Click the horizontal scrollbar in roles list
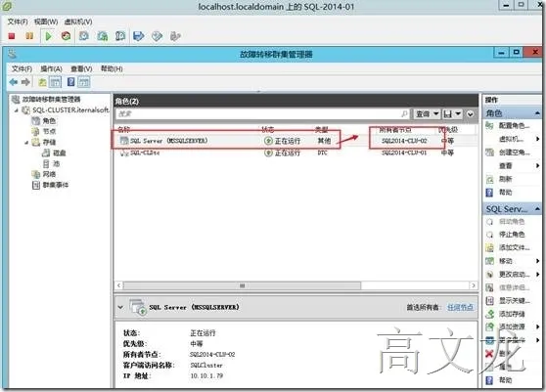546x392 pixels. tap(242, 285)
